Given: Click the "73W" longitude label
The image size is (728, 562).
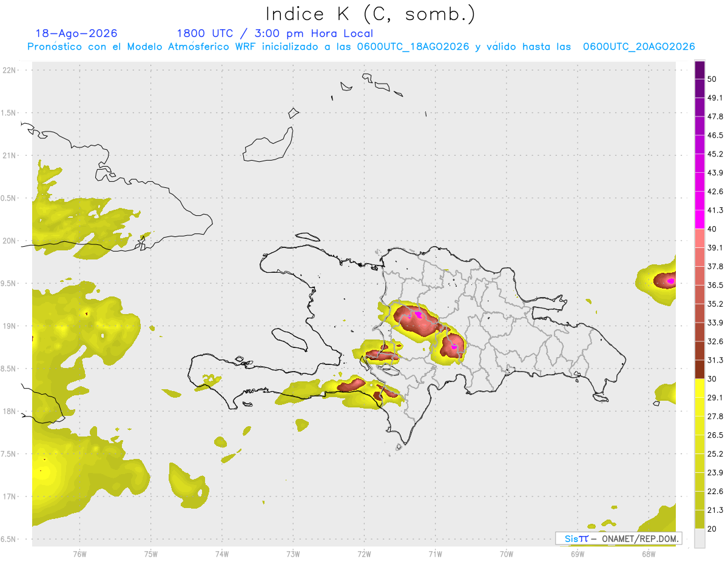Looking at the screenshot, I should [293, 554].
